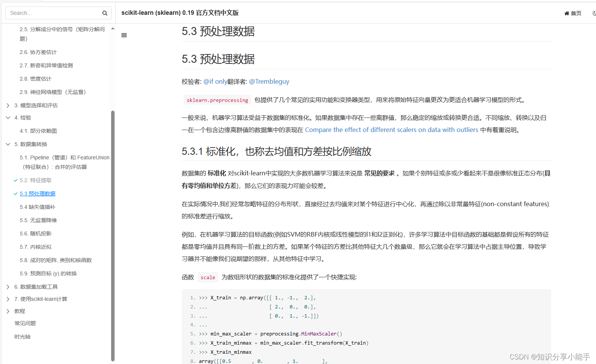Click code line 1 with X_train np.array
This screenshot has width=596, height=364.
coord(257,298)
